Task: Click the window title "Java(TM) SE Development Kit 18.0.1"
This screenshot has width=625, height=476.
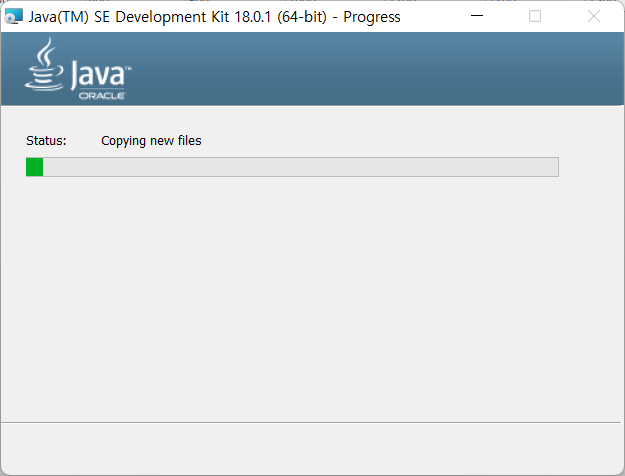Action: [214, 17]
